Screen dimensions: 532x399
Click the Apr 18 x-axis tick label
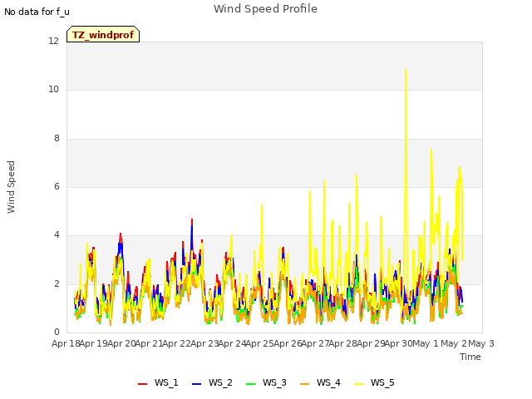pyautogui.click(x=66, y=343)
